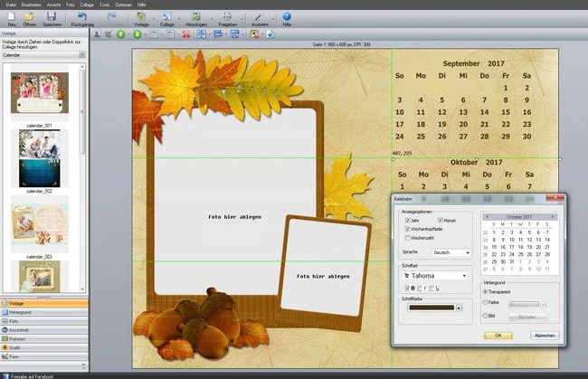
Task: Disable the Wochenkopfzeile checkbox
Action: tap(407, 229)
